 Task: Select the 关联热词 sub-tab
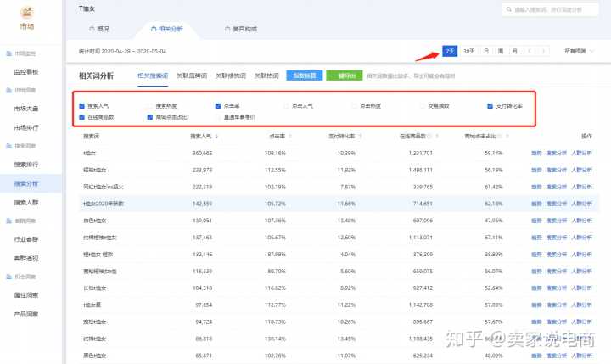coord(266,76)
